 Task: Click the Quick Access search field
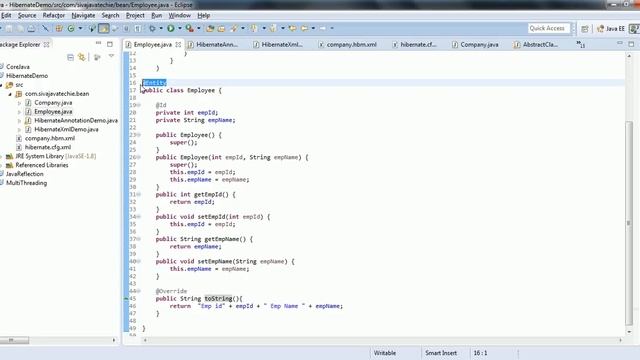[x=548, y=28]
